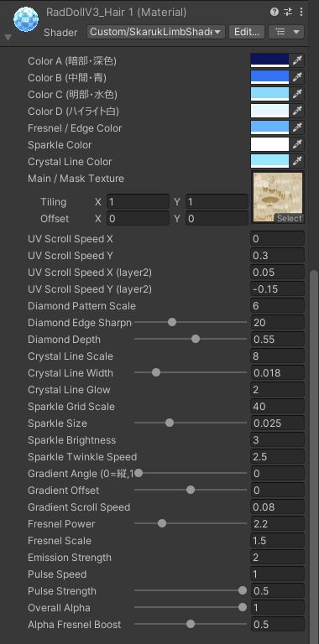Click Select on the Main / Mask Texture
Screen dimensions: 319x644
click(x=289, y=219)
